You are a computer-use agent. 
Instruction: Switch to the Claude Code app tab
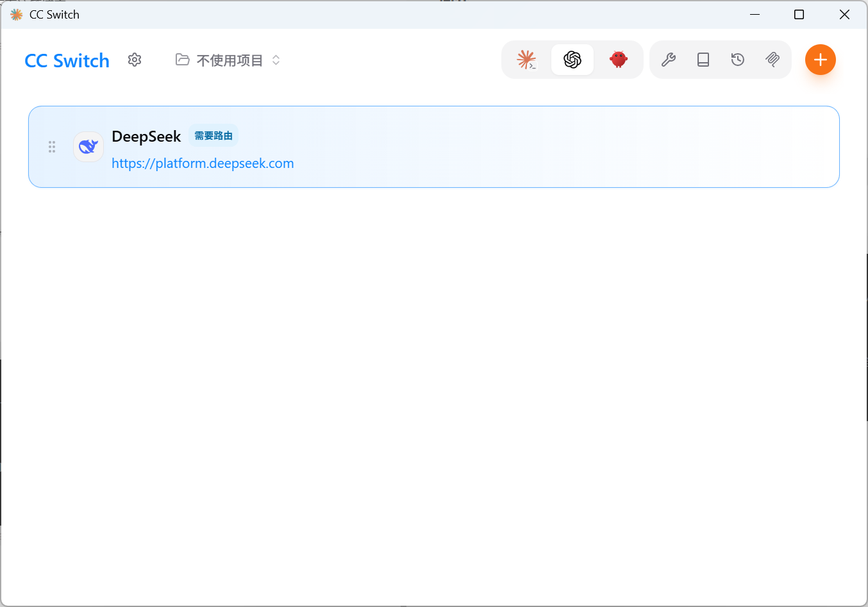tap(526, 60)
